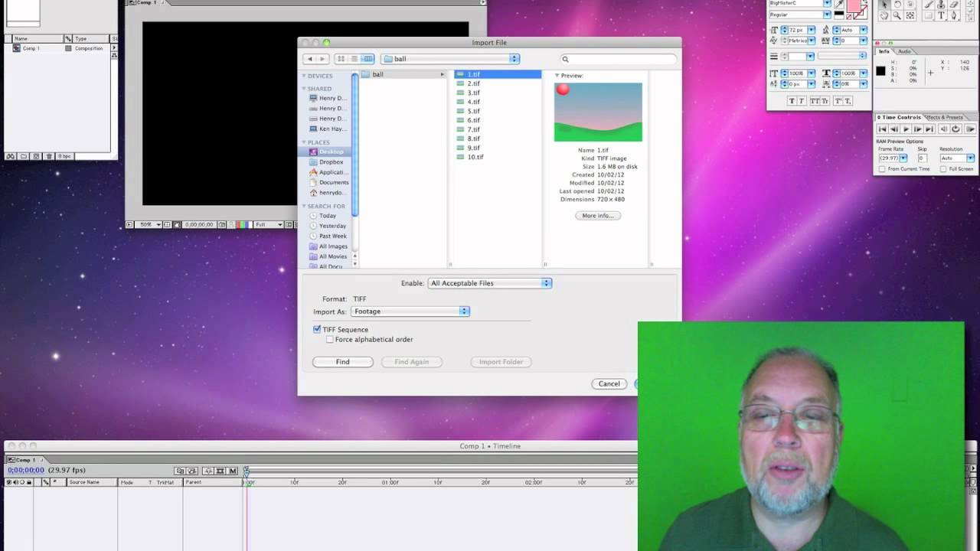Select the Time Controls tab
The width and height of the screenshot is (980, 551).
tap(901, 117)
